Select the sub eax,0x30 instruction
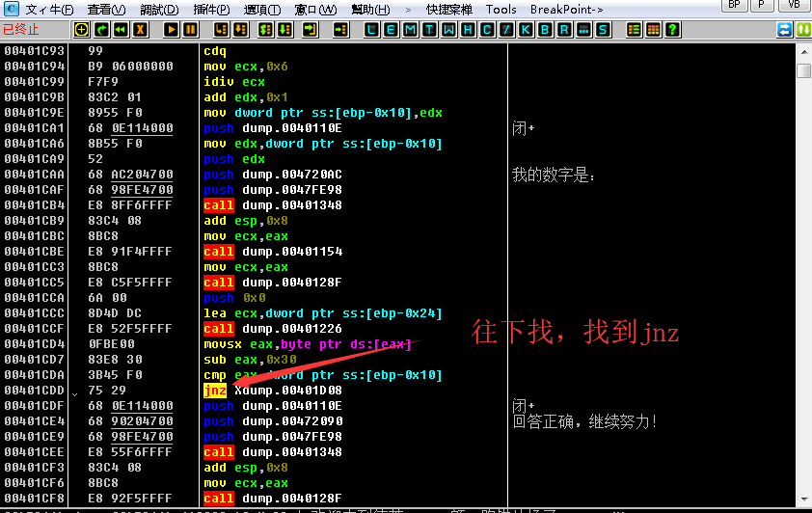The width and height of the screenshot is (812, 513). pyautogui.click(x=250, y=360)
